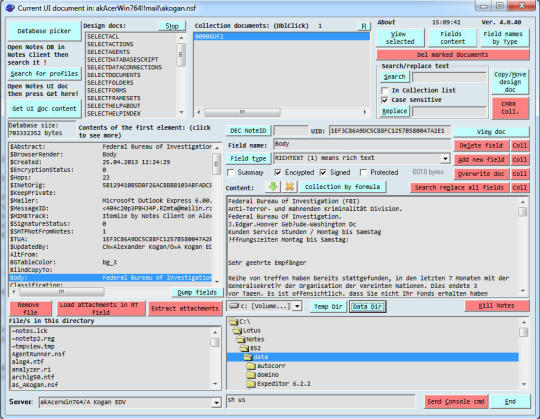Select SELECTAGENTS in Design docs list
The height and width of the screenshot is (419, 540).
[x=108, y=52]
